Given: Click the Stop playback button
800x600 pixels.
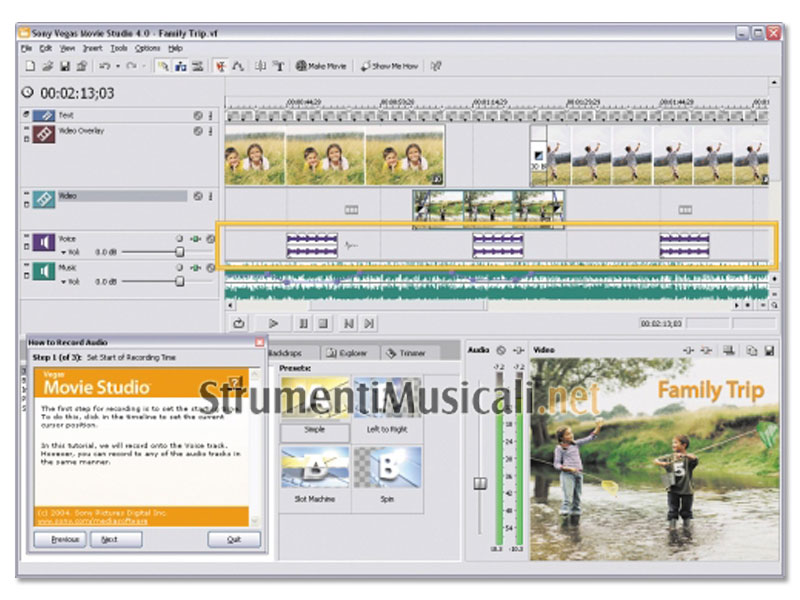Looking at the screenshot, I should [x=323, y=323].
